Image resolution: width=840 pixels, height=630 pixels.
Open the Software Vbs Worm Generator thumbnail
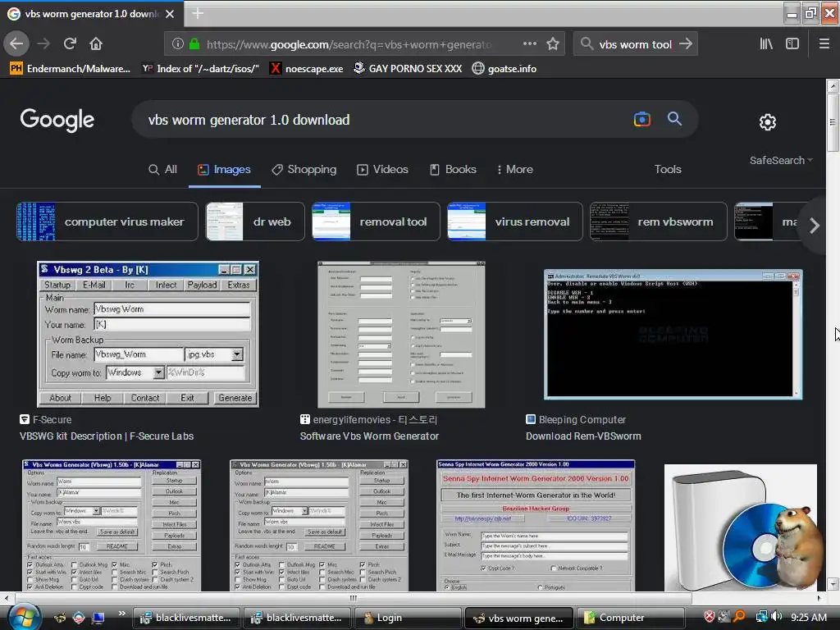point(401,335)
